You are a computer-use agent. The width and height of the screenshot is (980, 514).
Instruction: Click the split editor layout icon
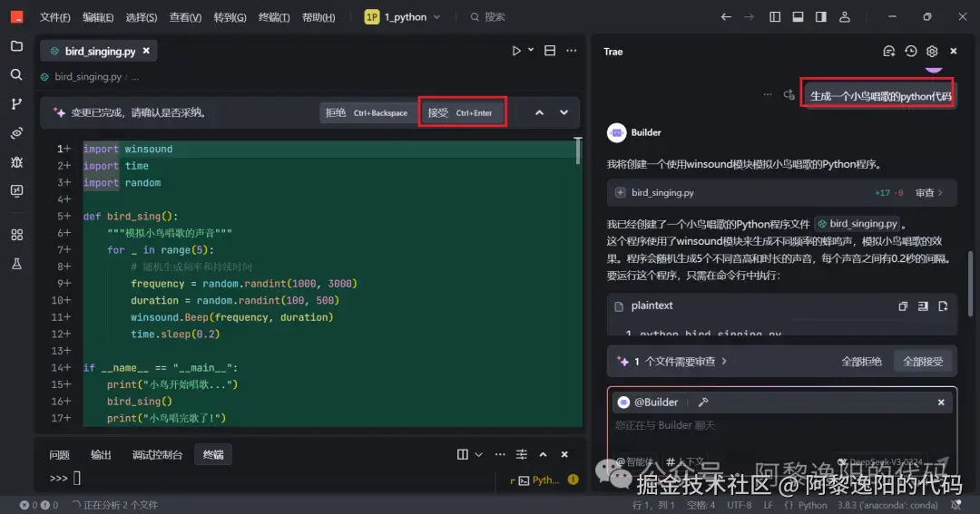(x=550, y=51)
